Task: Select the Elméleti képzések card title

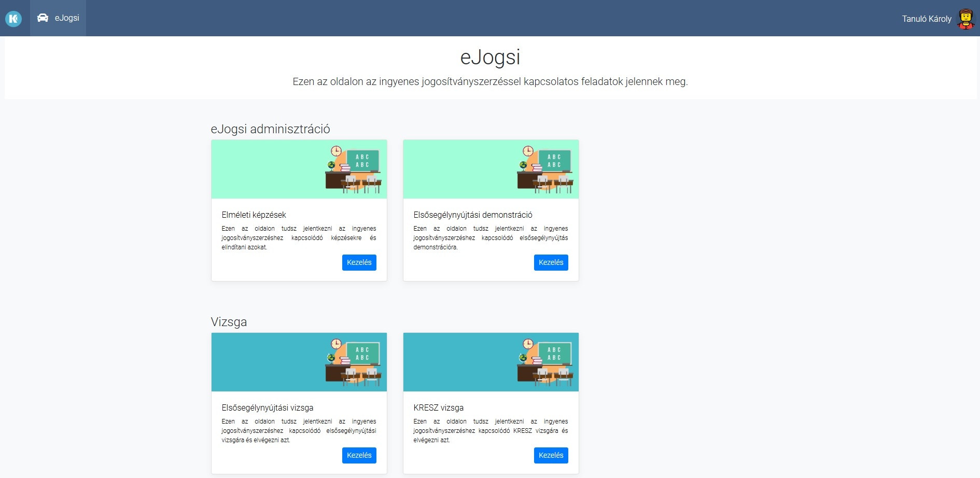Action: click(x=254, y=215)
